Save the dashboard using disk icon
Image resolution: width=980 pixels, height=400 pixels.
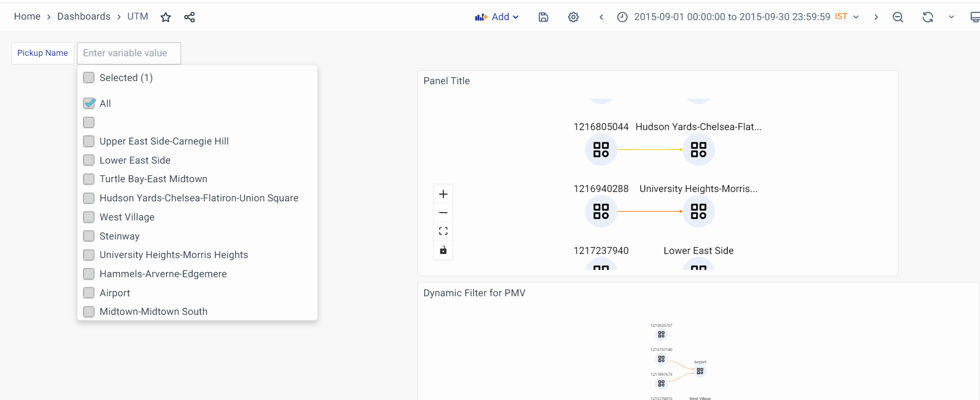click(543, 17)
